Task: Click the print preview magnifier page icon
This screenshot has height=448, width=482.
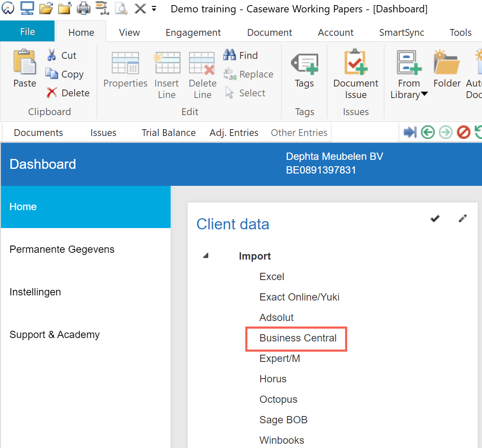Action: point(122,8)
